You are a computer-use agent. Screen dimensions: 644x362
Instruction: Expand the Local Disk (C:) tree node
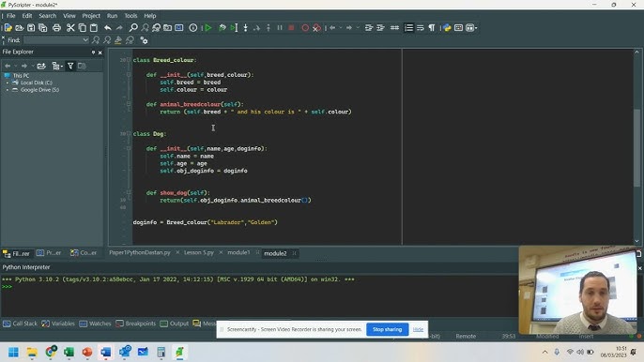(x=7, y=83)
